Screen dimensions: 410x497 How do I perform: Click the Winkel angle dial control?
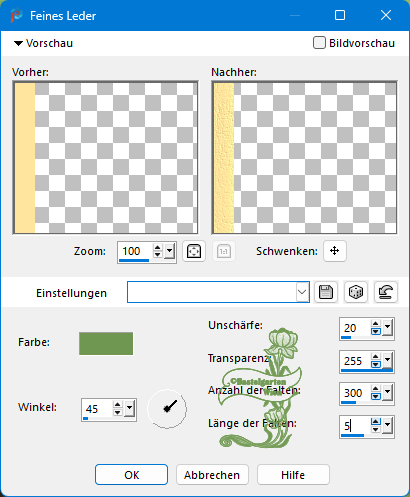(x=167, y=408)
